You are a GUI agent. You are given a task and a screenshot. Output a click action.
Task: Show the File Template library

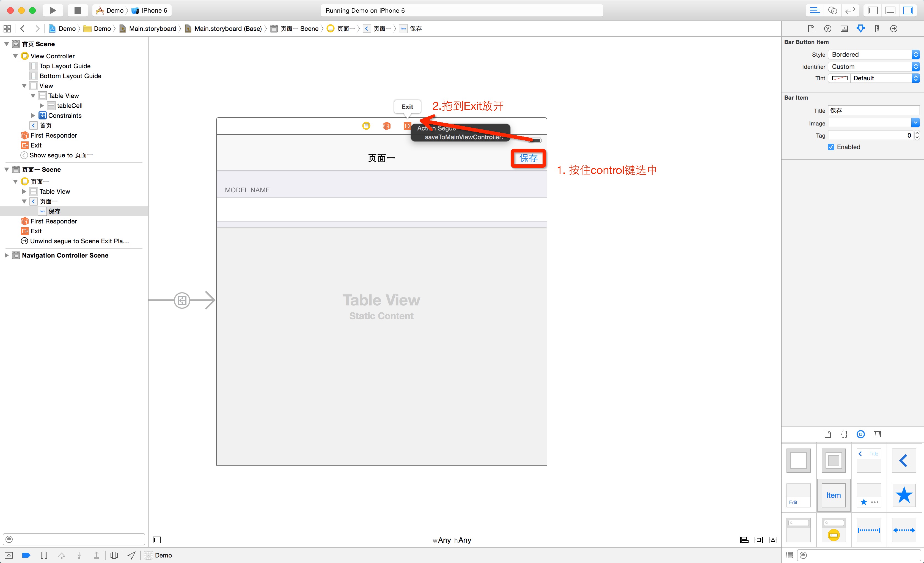pyautogui.click(x=828, y=434)
